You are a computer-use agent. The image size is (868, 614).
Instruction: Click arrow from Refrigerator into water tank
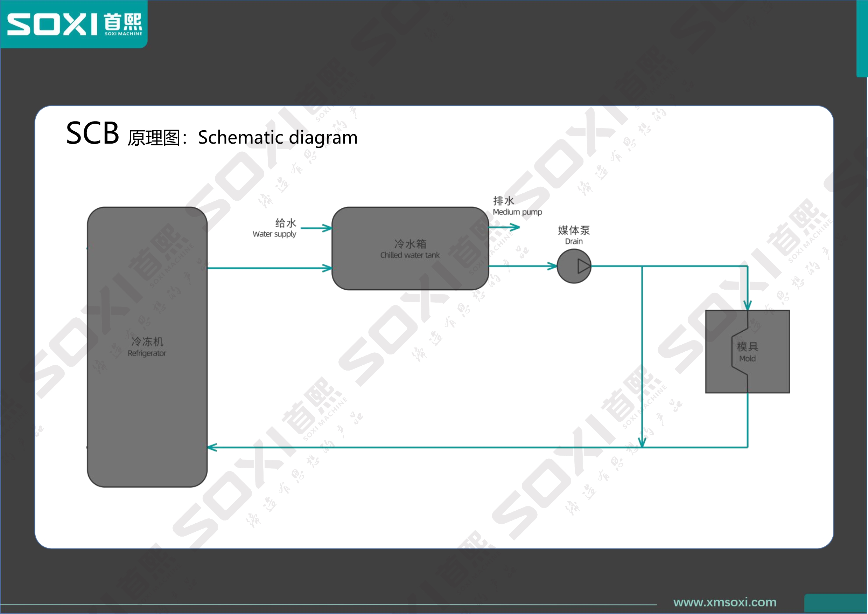tap(270, 268)
